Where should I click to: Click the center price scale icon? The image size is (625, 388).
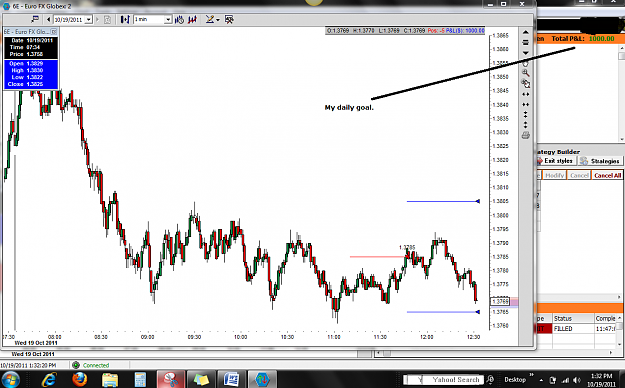click(525, 42)
